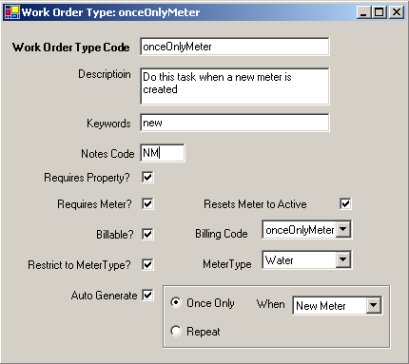Minimize the Work Order Type window
The image size is (409, 364).
coord(363,13)
